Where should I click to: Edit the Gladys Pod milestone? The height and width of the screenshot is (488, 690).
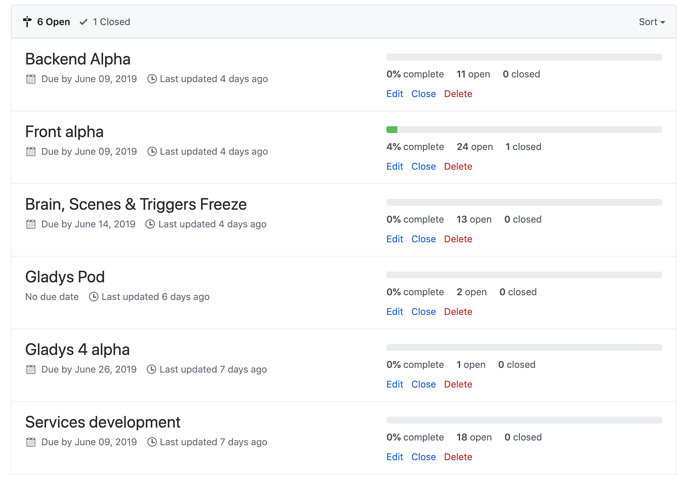[x=395, y=312]
